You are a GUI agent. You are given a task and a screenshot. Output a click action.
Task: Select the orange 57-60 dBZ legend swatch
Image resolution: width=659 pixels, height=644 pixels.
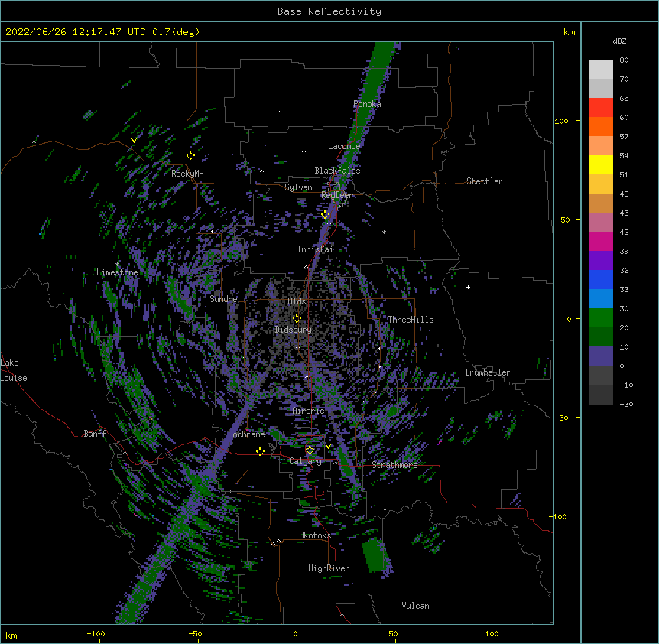click(601, 126)
